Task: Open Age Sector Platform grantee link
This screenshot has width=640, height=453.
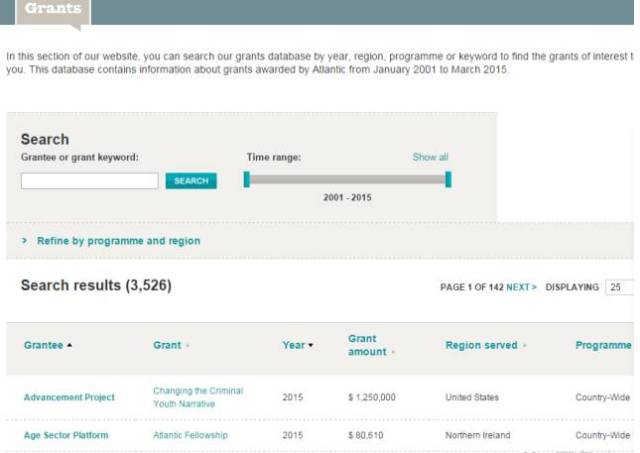Action: click(66, 435)
